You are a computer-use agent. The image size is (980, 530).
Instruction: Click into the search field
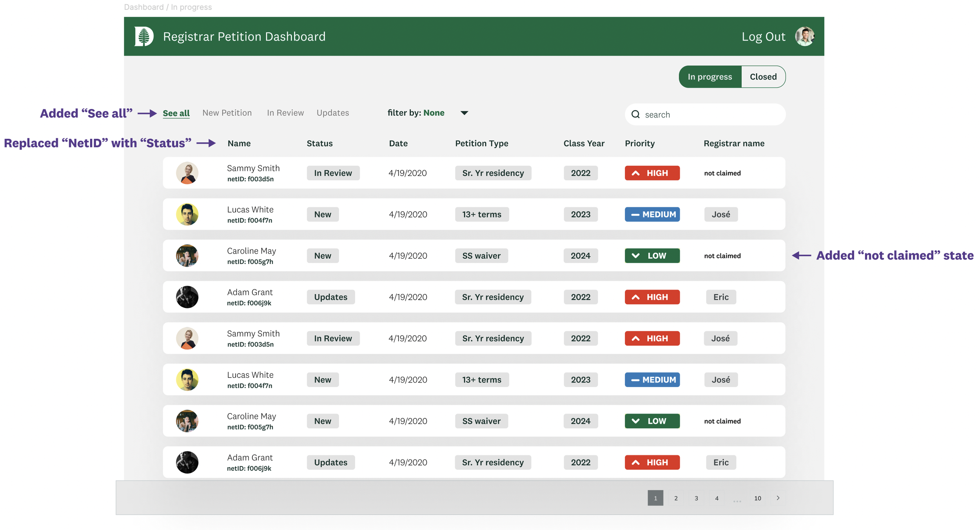[x=710, y=114]
